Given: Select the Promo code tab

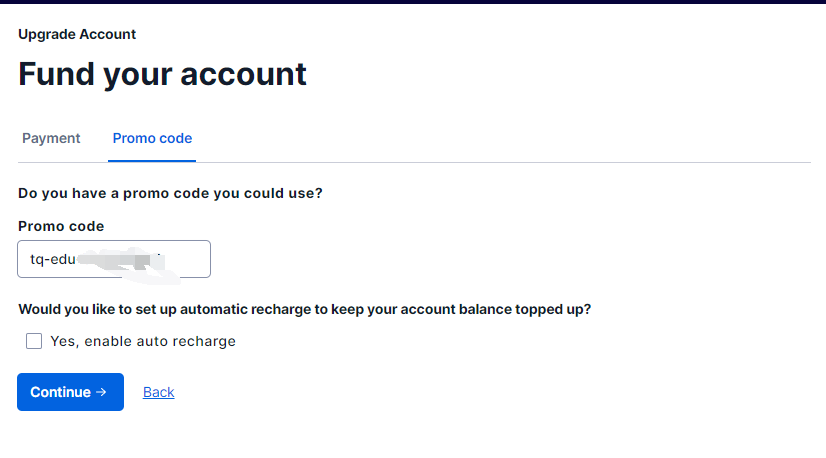Looking at the screenshot, I should click(152, 138).
